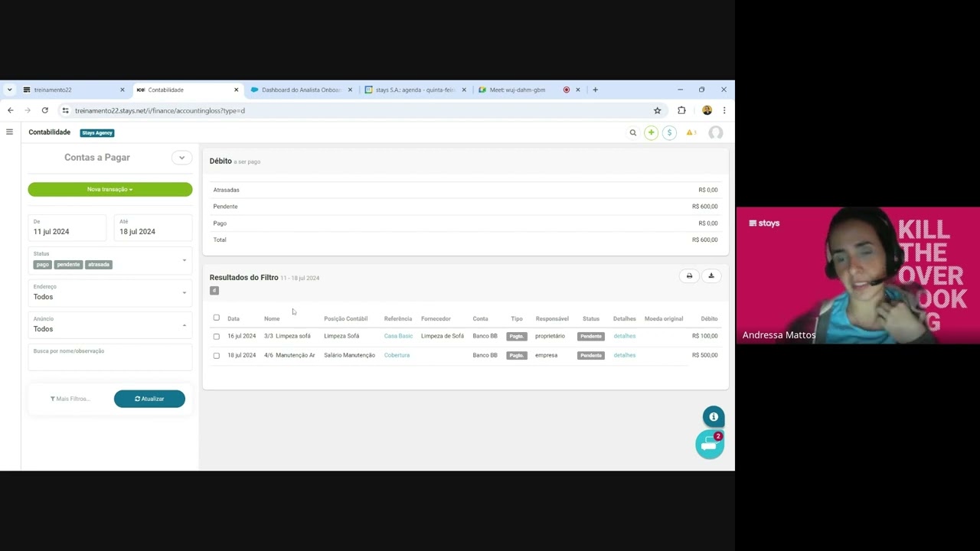The width and height of the screenshot is (980, 551).
Task: Open the chat widget with 2 notifications
Action: pyautogui.click(x=710, y=445)
